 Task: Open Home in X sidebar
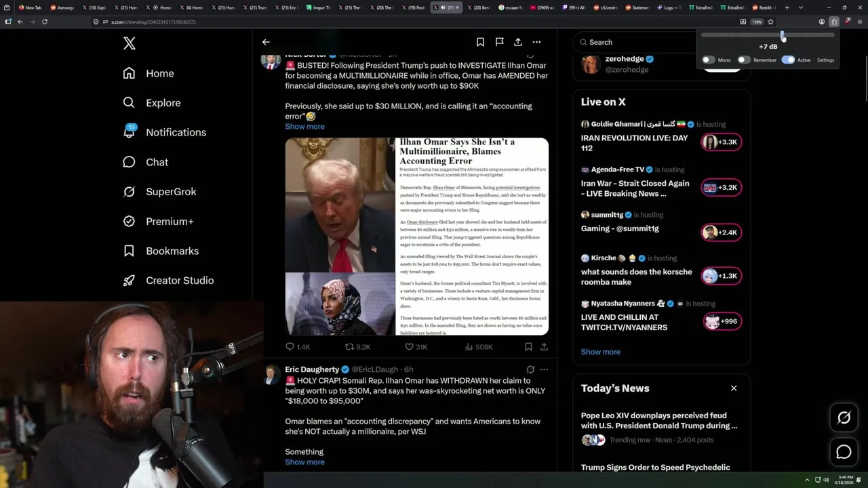click(149, 73)
